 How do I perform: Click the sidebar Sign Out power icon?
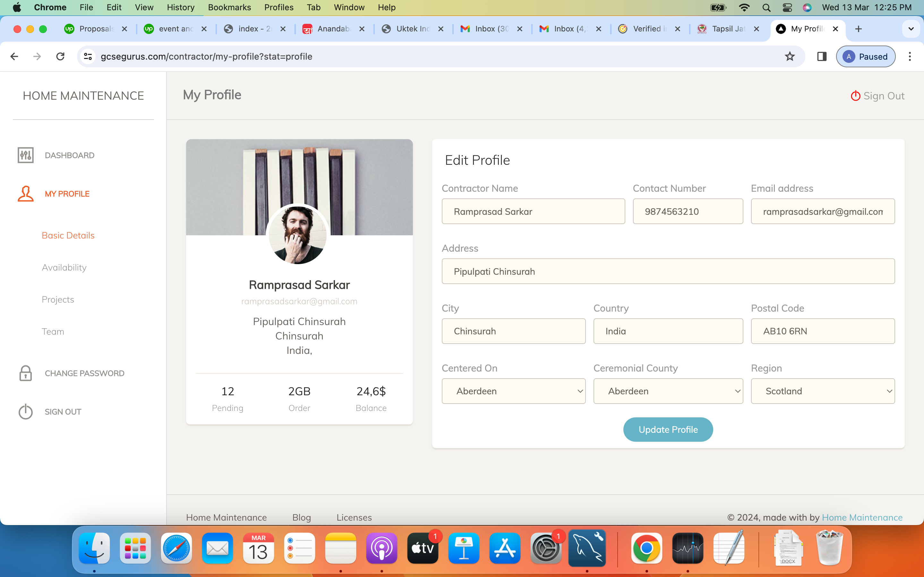pos(26,412)
